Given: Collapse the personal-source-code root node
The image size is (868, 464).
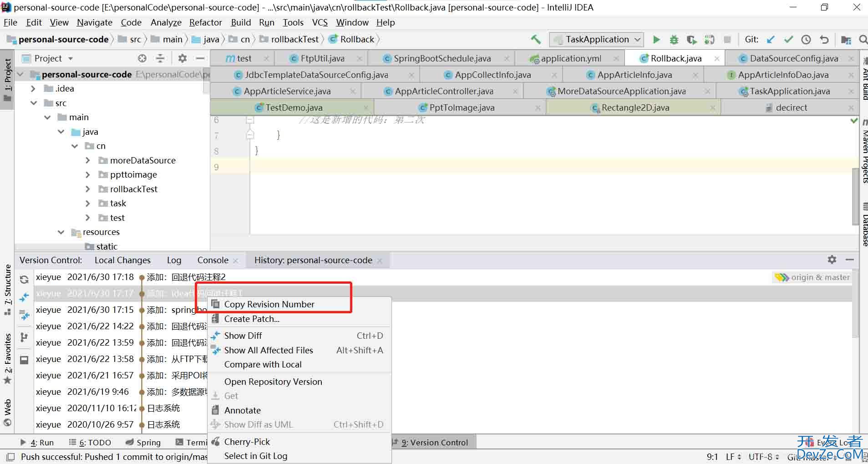Looking at the screenshot, I should (x=20, y=74).
